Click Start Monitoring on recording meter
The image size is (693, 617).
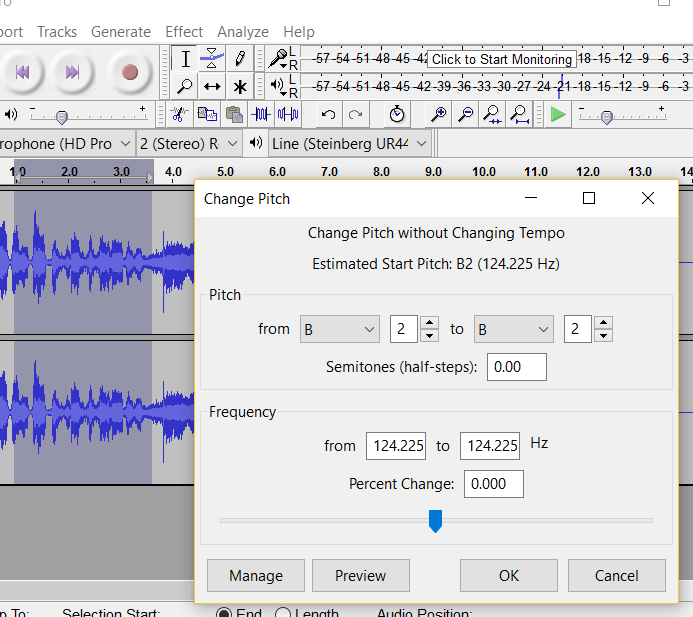click(502, 59)
